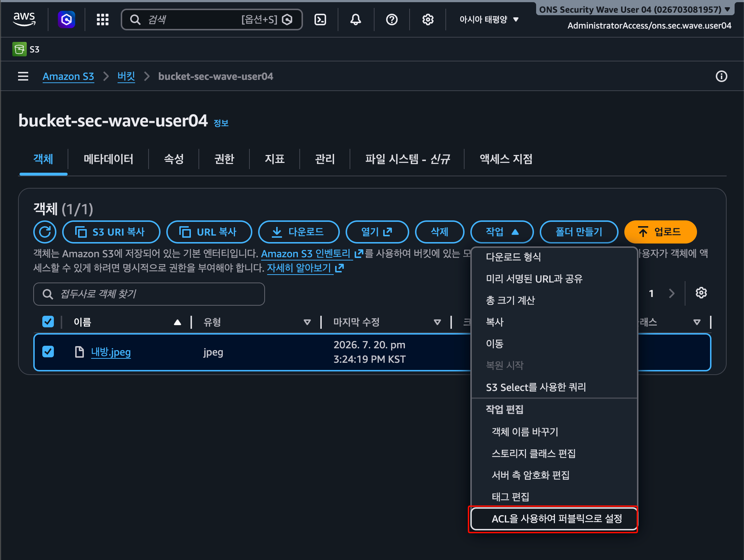Screen dimensions: 744x560
Task: Select 복사 in the actions menu
Action: click(x=554, y=322)
